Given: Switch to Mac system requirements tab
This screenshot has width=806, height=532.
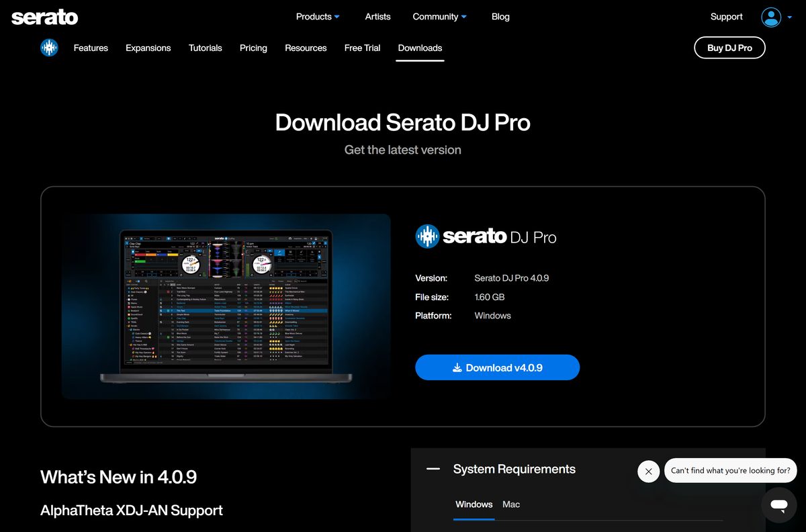Looking at the screenshot, I should click(x=511, y=504).
